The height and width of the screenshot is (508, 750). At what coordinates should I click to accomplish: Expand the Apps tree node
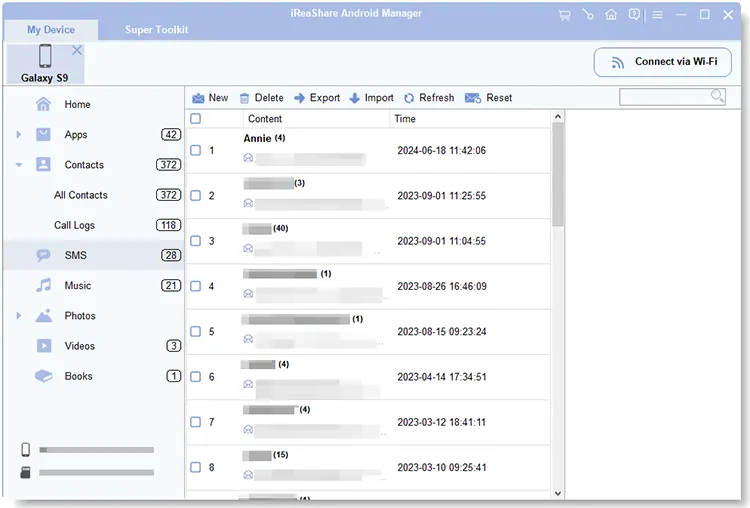tap(18, 135)
